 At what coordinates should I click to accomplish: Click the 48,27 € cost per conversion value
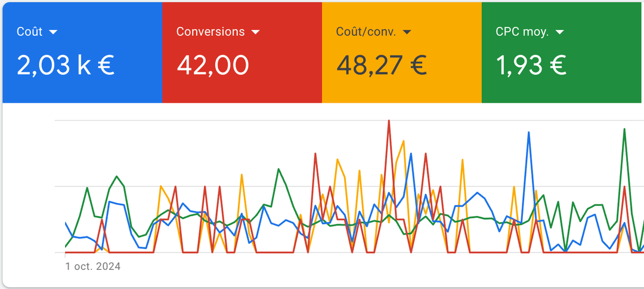pos(381,65)
